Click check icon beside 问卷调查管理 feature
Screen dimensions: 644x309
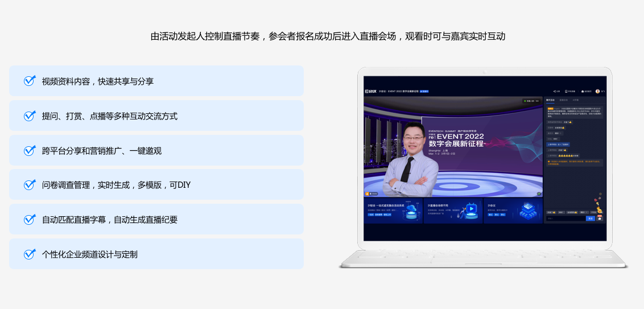29,184
